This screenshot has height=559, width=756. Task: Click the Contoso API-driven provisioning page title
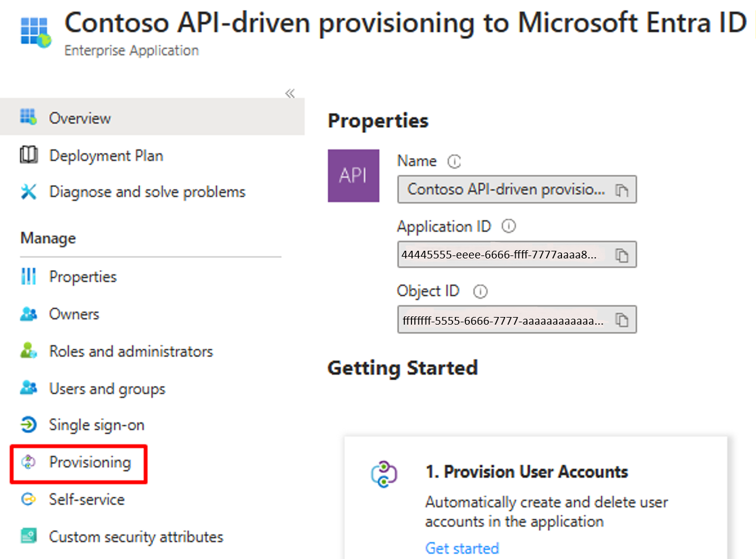pos(406,23)
